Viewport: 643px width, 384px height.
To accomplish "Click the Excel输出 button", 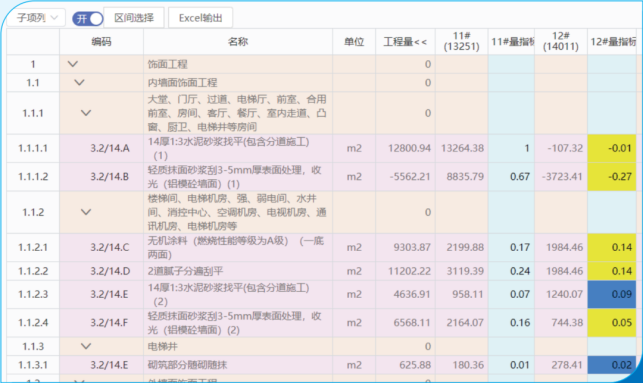I will pyautogui.click(x=201, y=18).
